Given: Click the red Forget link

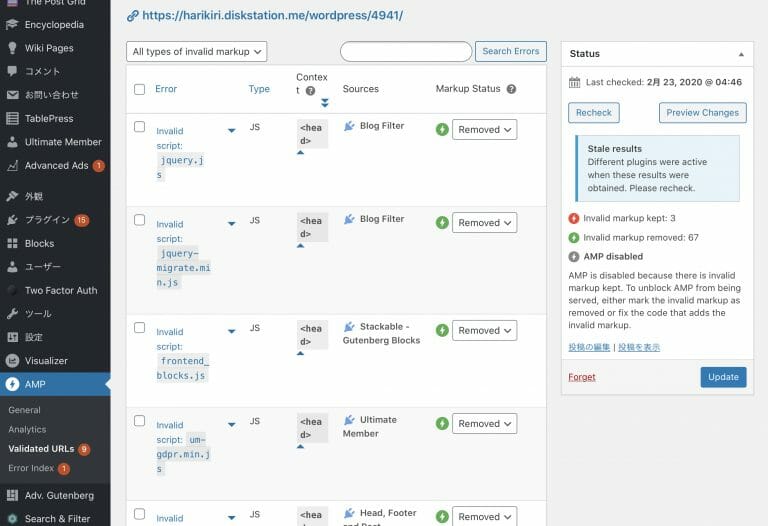Looking at the screenshot, I should [582, 377].
